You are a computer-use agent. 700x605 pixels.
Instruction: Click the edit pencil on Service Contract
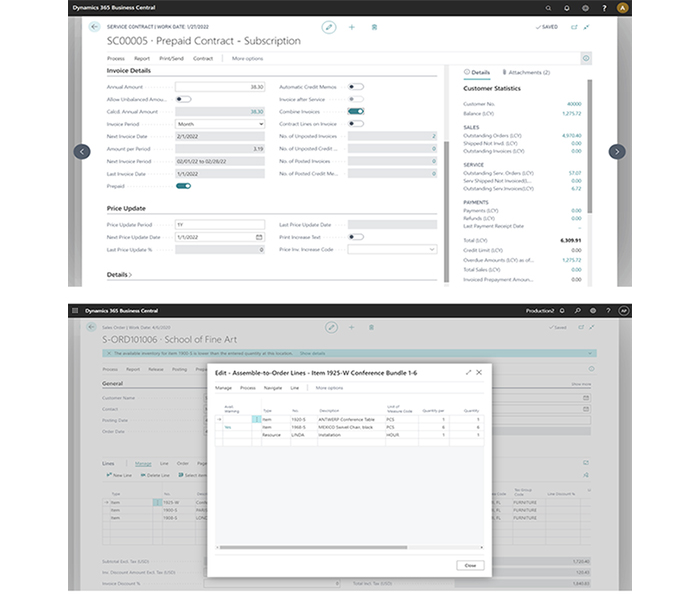329,27
